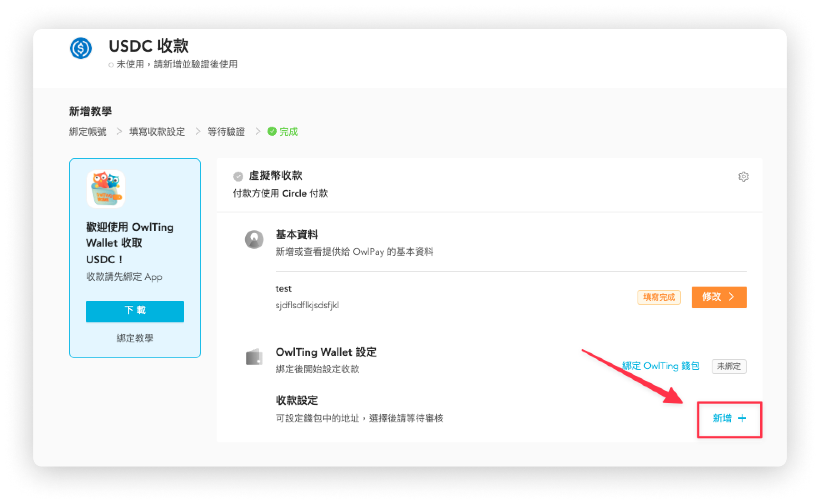The image size is (820, 504).
Task: Select the 填寫收款設定 tutorial step
Action: coord(157,132)
